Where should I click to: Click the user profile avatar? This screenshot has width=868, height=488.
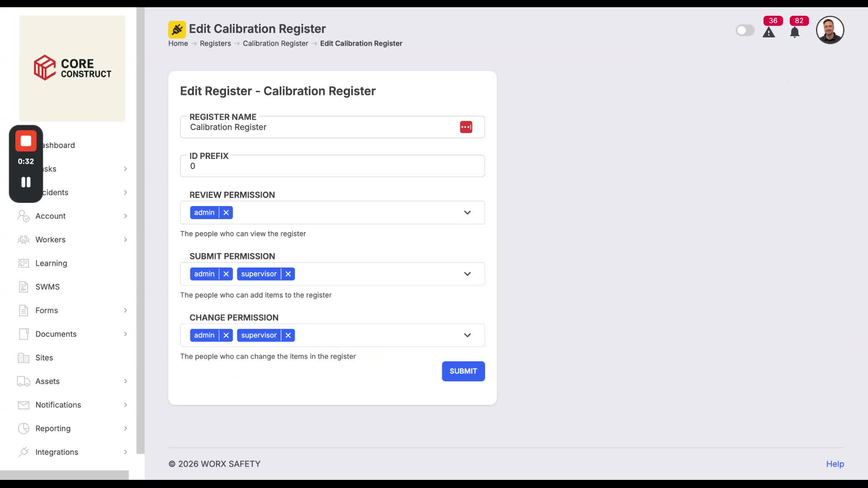click(830, 30)
